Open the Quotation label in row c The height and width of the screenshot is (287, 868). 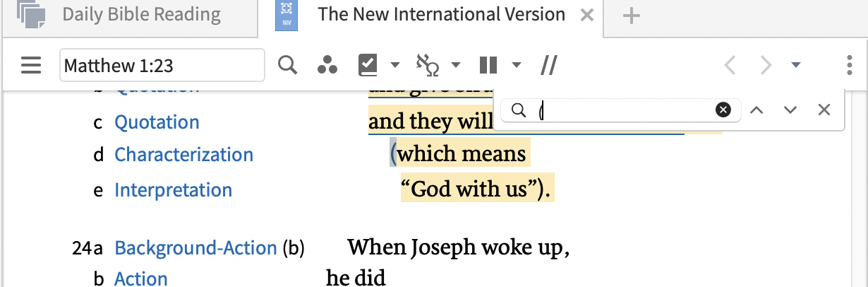pyautogui.click(x=157, y=122)
